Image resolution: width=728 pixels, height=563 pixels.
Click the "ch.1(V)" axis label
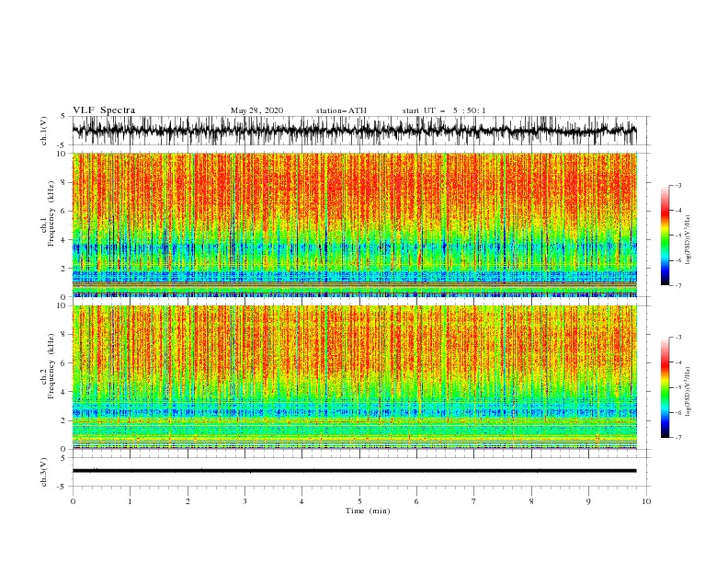(44, 132)
